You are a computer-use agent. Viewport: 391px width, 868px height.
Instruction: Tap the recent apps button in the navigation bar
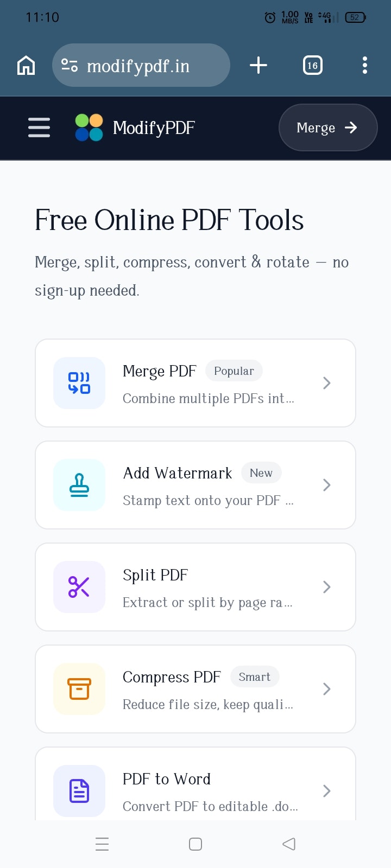(102, 844)
